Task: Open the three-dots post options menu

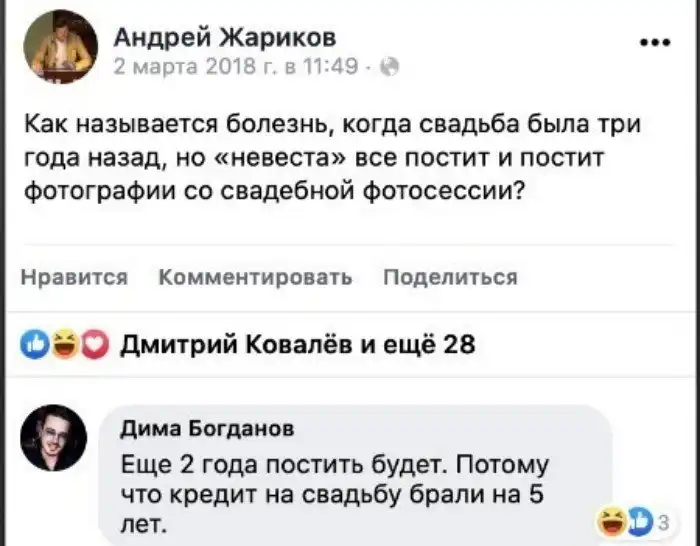Action: [654, 43]
